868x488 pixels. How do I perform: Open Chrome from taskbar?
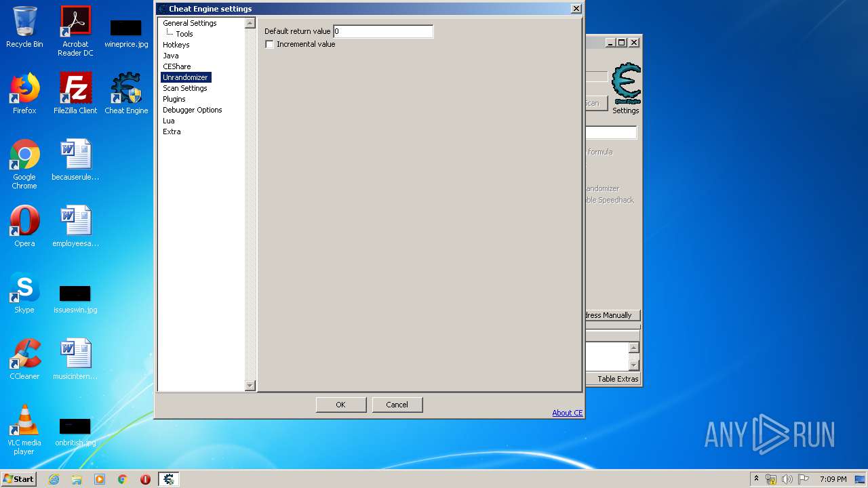123,479
